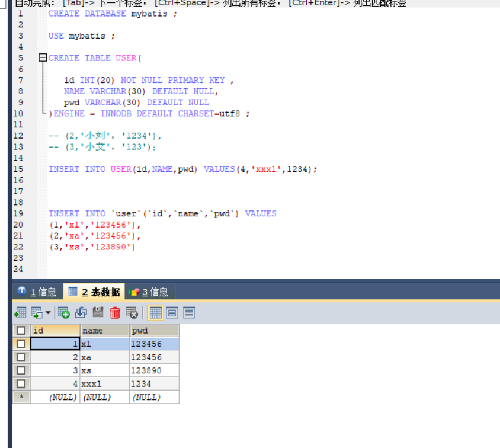
Task: Sort by the id column header
Action: (55, 331)
